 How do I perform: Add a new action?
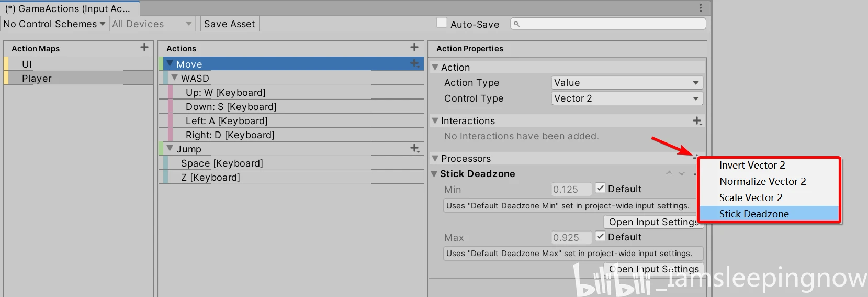coord(414,48)
